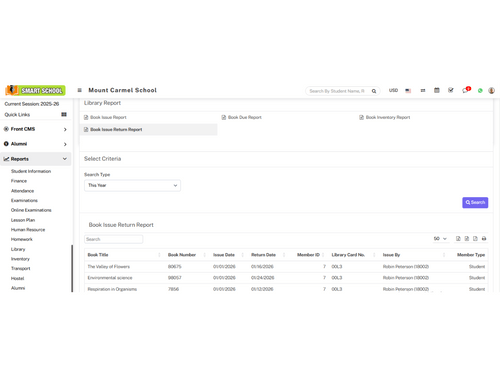
Task: Click the sidebar vertical scrollbar
Action: 72,269
